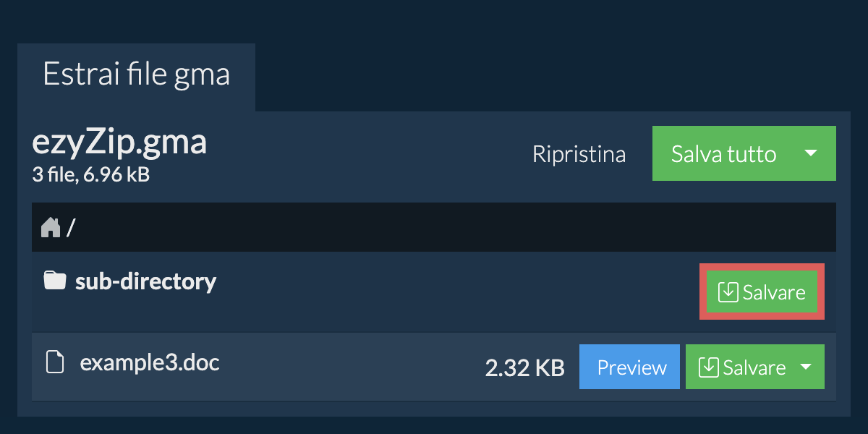Screen dimensions: 868x434
Task: Click the download icon in sub-directory's Salvare button
Action: tap(728, 292)
